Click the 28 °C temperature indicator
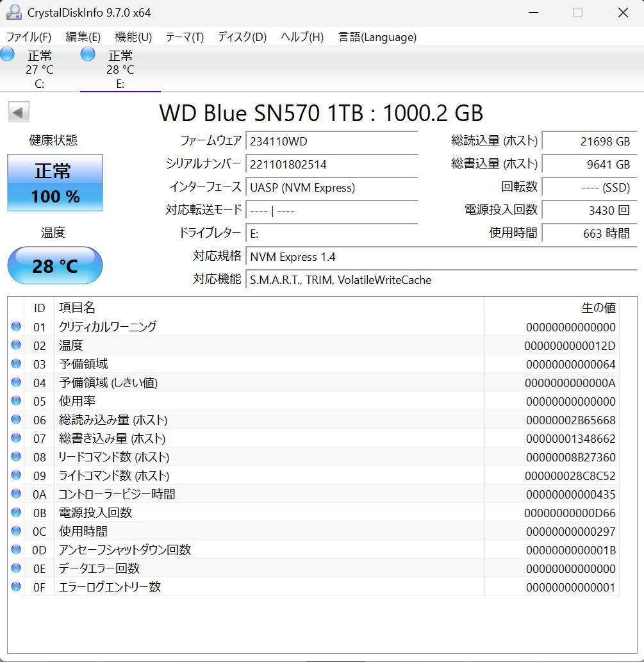 tap(54, 265)
